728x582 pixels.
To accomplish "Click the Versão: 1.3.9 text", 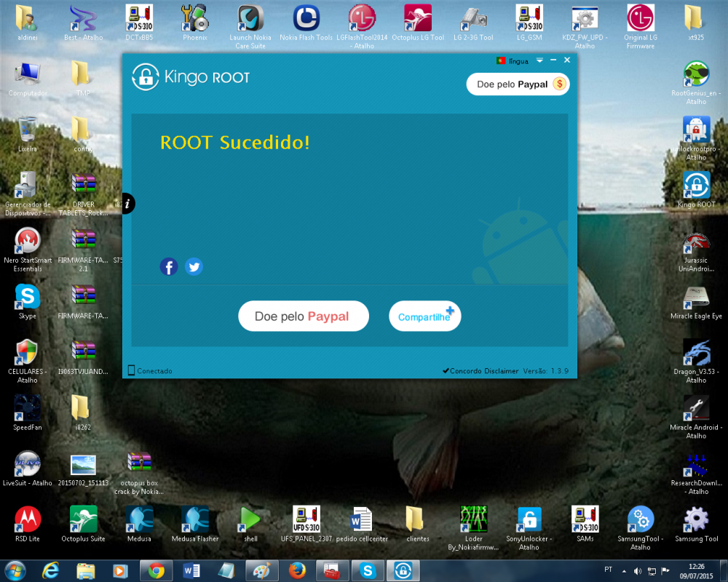I will click(546, 371).
